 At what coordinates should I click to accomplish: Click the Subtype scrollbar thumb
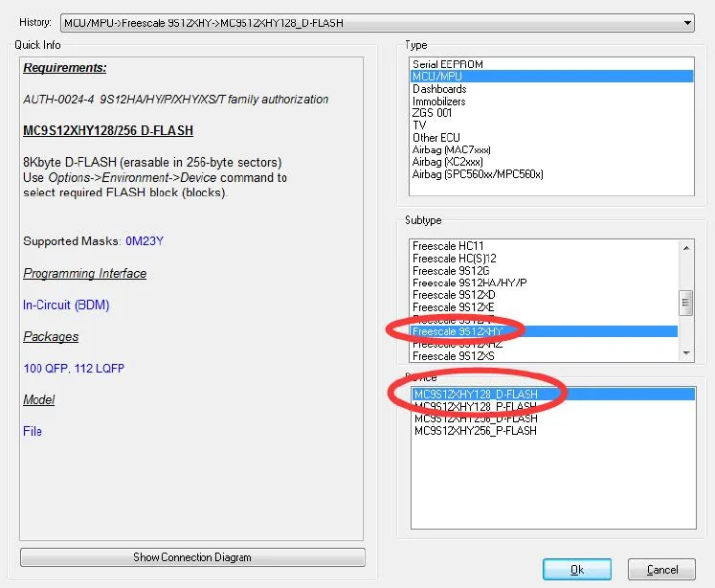point(686,303)
